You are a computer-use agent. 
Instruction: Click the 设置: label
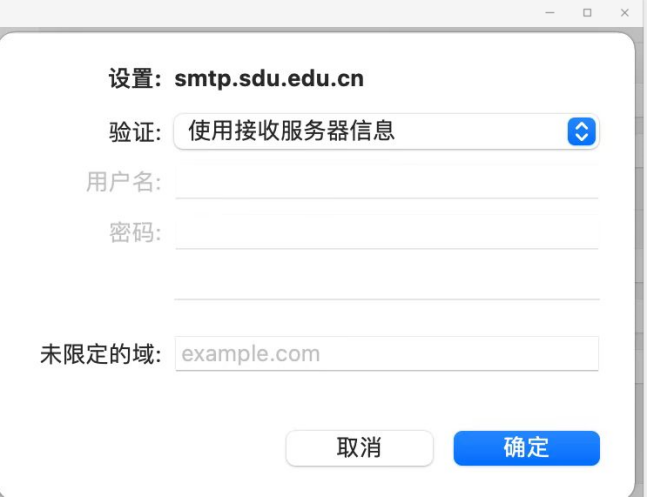135,78
